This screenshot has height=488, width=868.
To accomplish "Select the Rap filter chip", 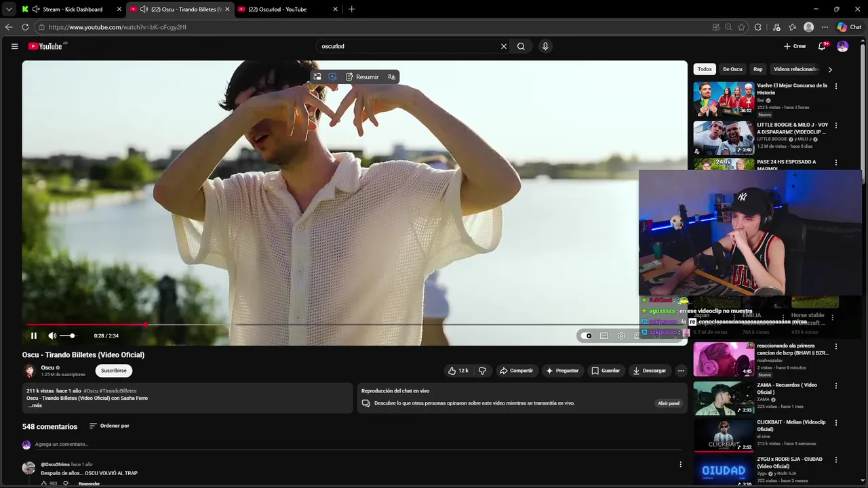I will pyautogui.click(x=758, y=69).
